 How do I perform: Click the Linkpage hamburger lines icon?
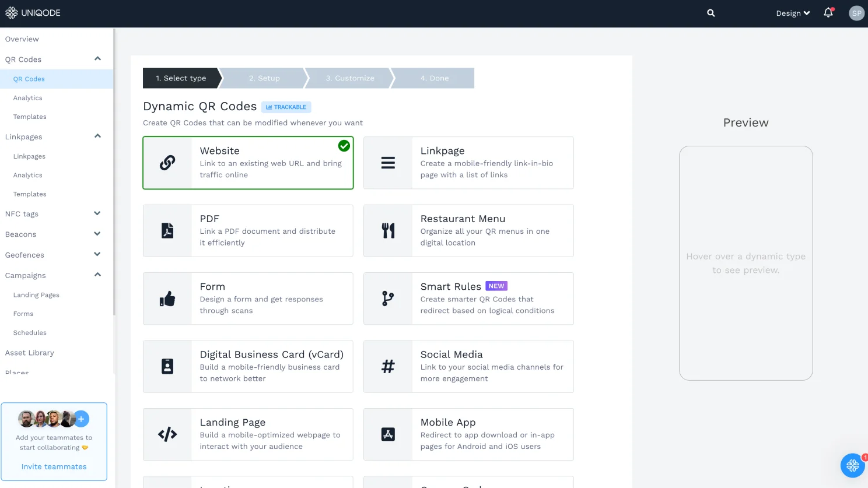tap(388, 163)
